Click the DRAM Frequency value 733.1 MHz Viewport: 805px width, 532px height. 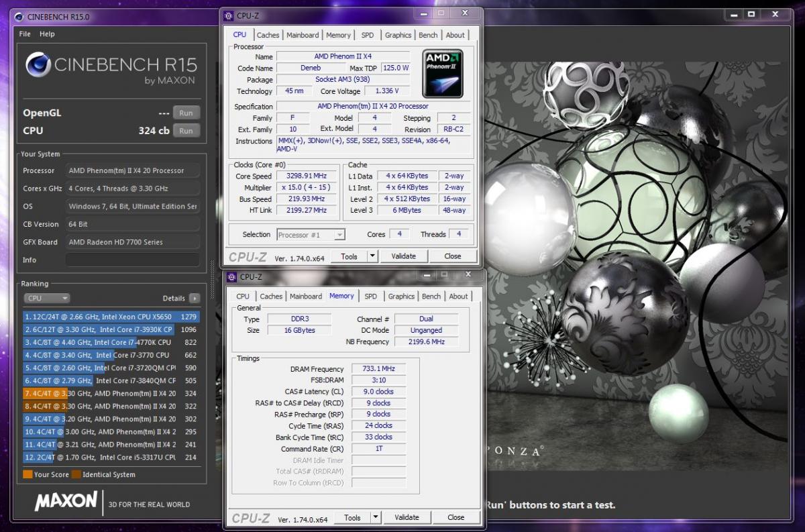tap(379, 368)
